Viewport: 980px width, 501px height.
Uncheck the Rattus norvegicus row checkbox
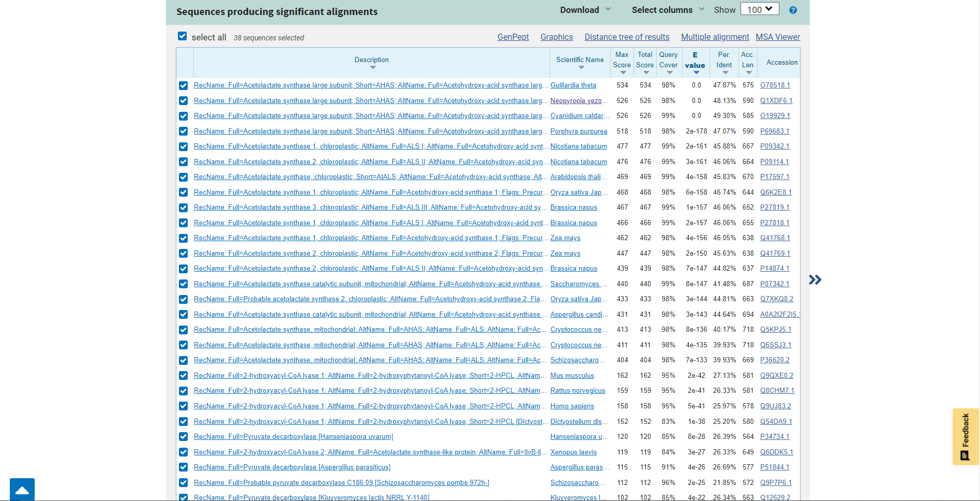(x=183, y=391)
